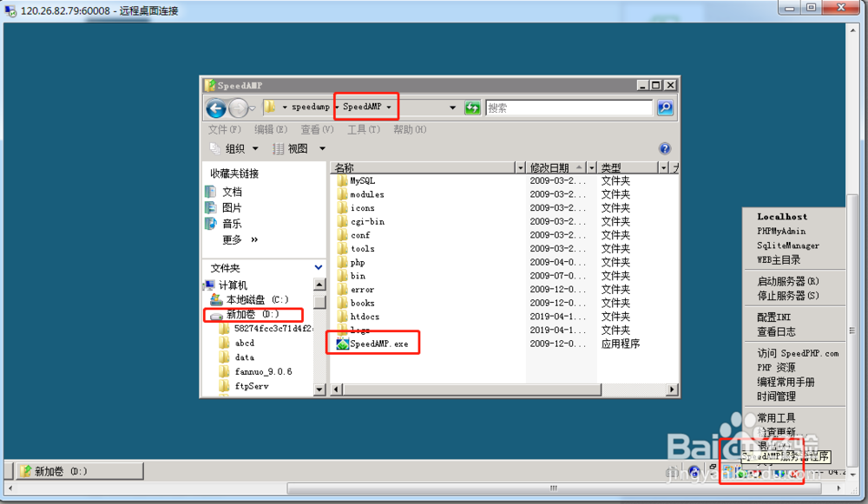This screenshot has width=868, height=504.
Task: Click the search (搜索) input field
Action: [x=569, y=108]
